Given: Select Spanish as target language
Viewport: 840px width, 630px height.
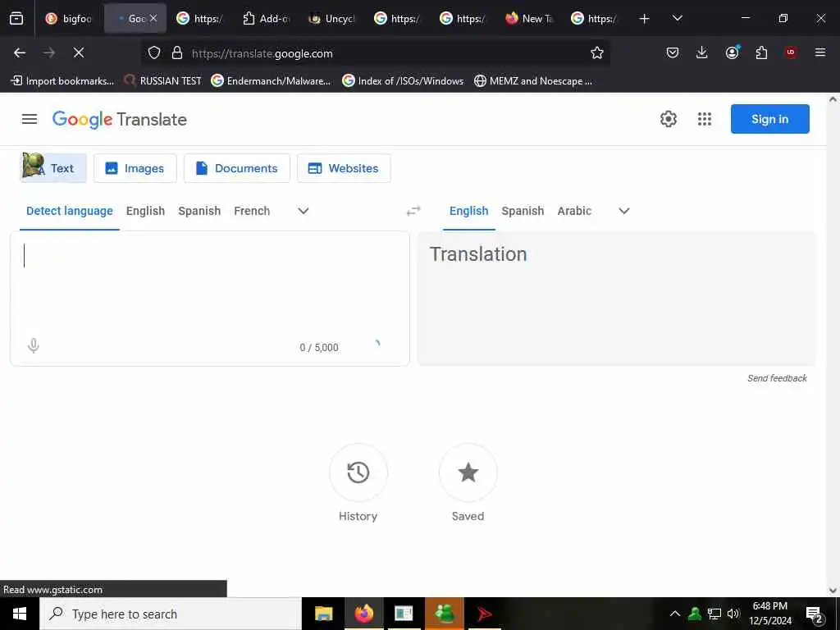Looking at the screenshot, I should click(523, 211).
